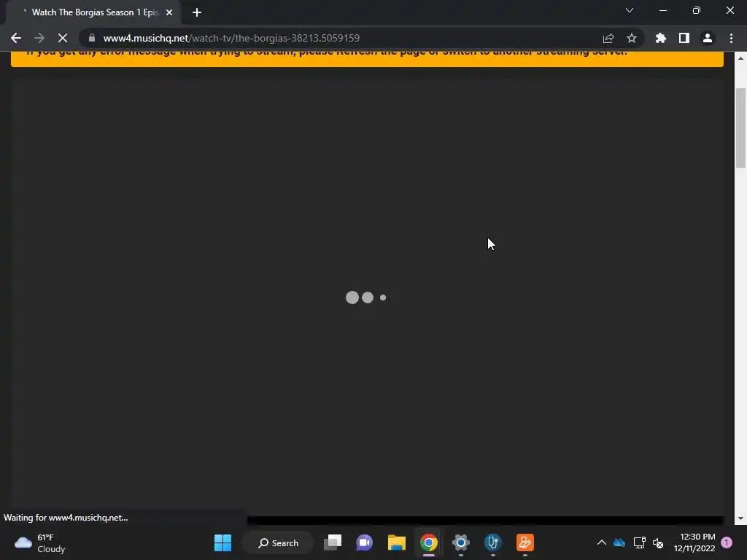
Task: Select The Borgias Season 1 tab
Action: point(94,12)
